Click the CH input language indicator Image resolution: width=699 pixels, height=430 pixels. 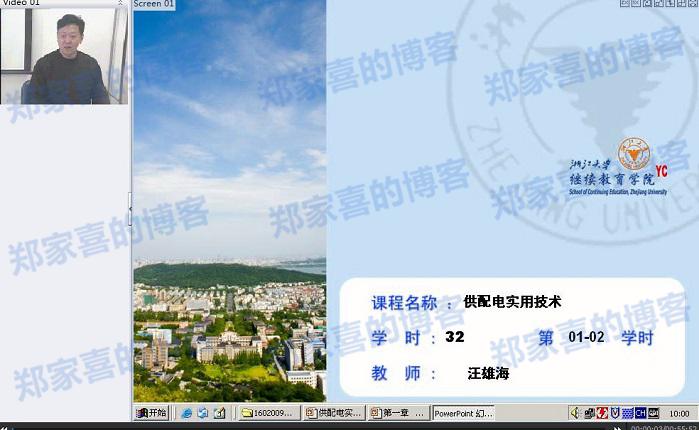(x=641, y=414)
